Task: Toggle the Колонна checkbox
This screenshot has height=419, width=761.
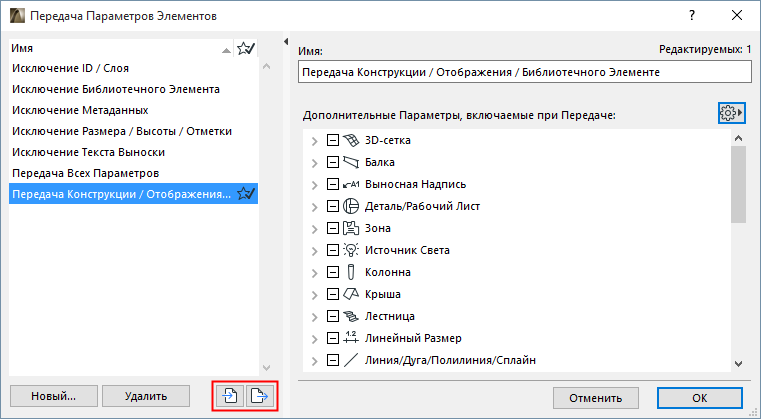Action: 333,272
